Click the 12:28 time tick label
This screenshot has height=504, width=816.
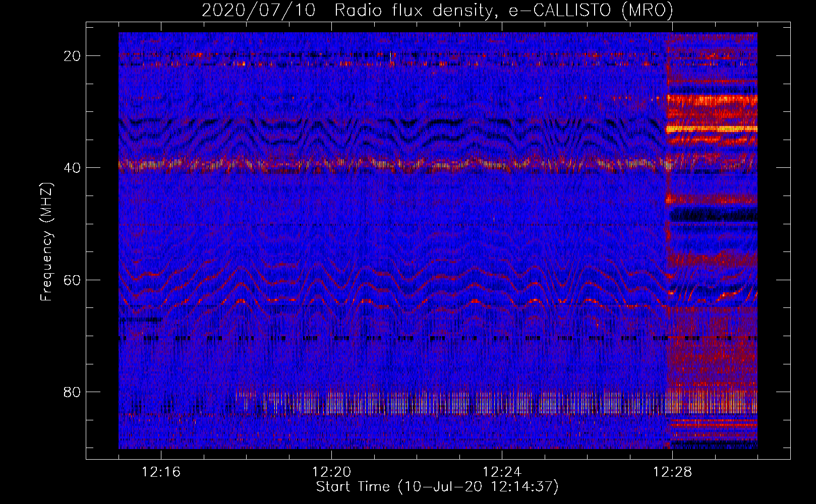click(672, 472)
